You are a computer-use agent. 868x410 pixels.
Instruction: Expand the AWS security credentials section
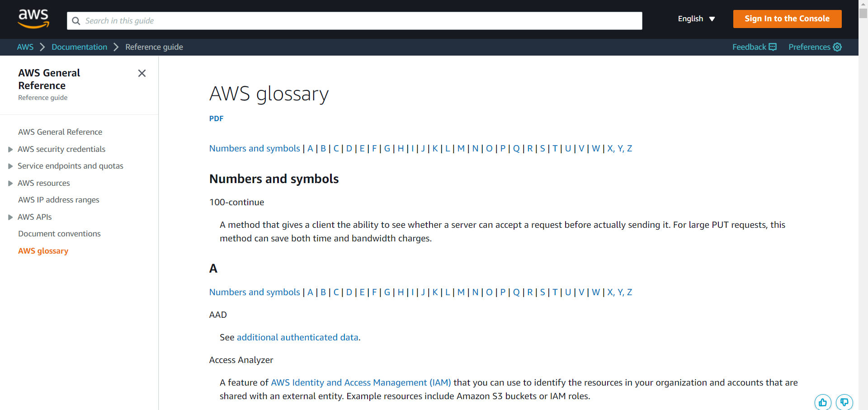pyautogui.click(x=10, y=149)
